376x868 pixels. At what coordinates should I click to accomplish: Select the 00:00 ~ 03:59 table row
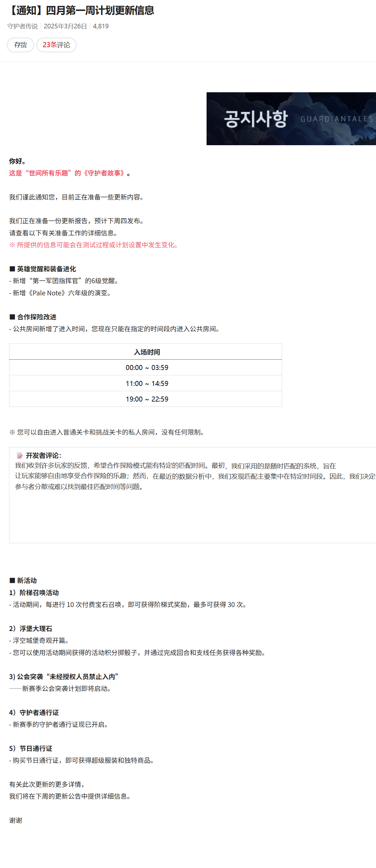point(145,367)
